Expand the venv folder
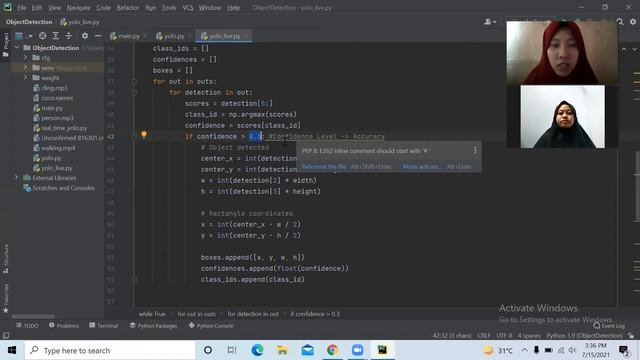 coord(25,67)
